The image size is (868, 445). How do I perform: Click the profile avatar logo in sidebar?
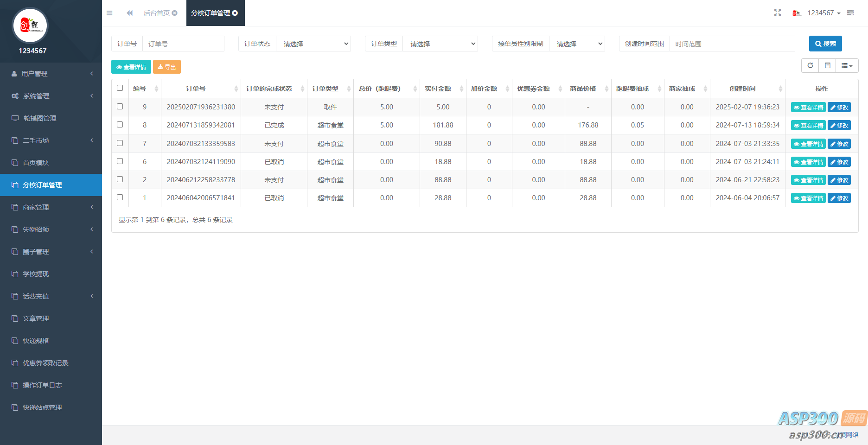click(30, 25)
